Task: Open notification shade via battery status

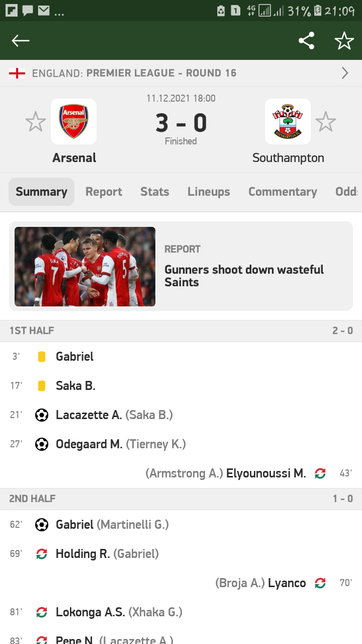Action: tap(317, 11)
